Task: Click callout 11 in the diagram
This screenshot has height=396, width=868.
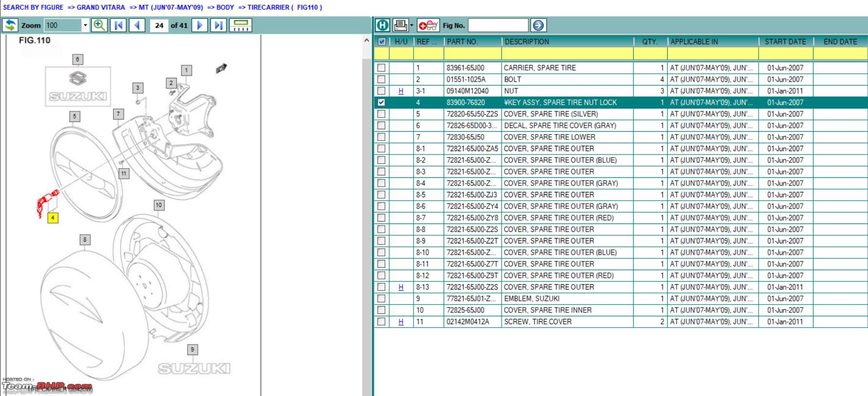Action: pyautogui.click(x=124, y=173)
